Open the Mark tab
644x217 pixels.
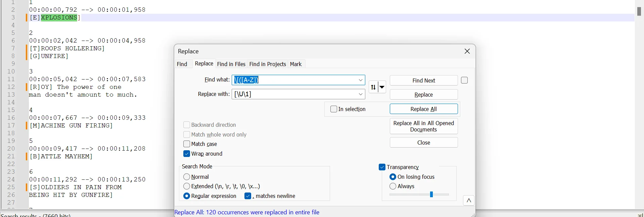click(x=295, y=64)
